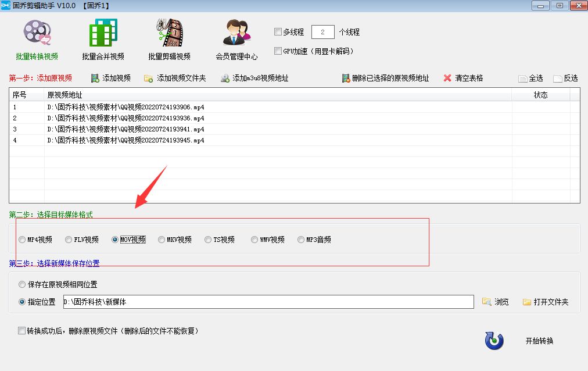Click the 状态 column header

click(541, 95)
